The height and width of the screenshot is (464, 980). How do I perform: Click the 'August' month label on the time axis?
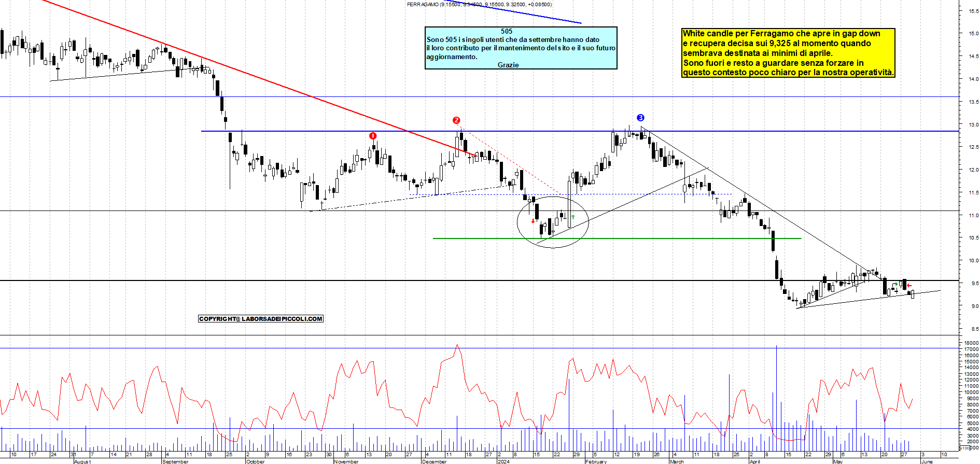point(82,461)
